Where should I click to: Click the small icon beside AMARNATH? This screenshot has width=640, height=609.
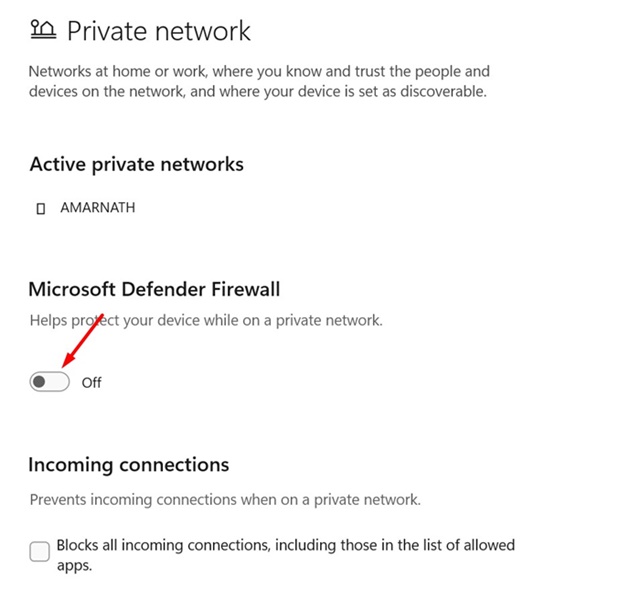41,209
